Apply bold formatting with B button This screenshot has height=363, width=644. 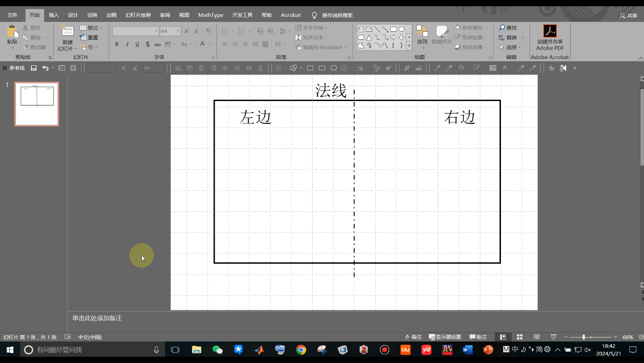pos(117,44)
